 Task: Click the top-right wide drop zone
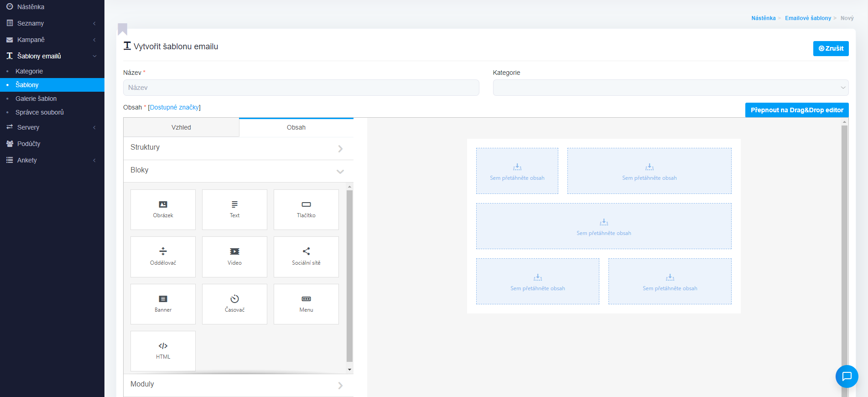pos(650,171)
